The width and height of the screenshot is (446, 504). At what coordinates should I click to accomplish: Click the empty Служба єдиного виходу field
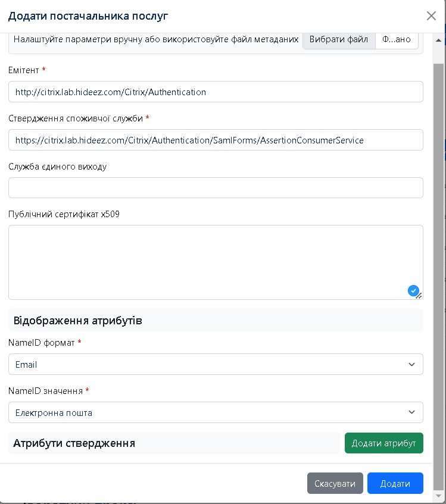coord(216,187)
